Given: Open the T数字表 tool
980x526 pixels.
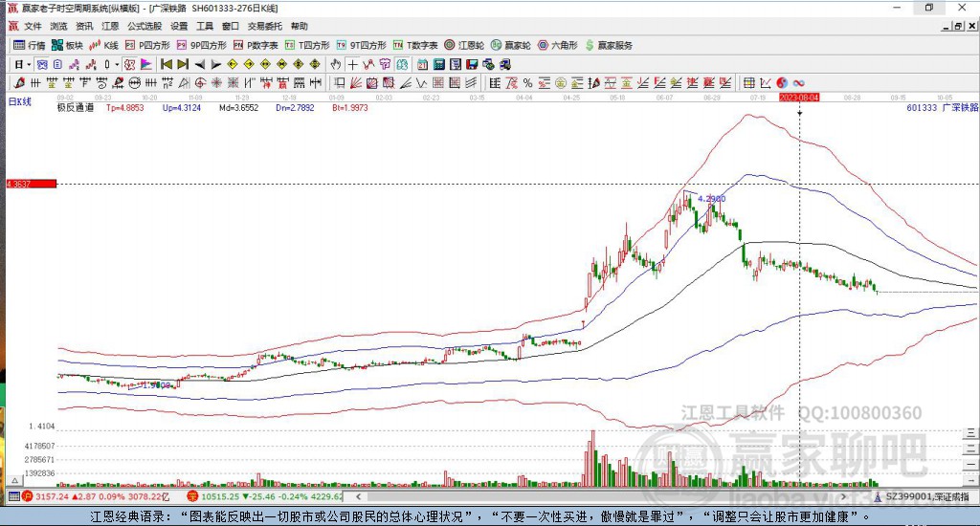Looking at the screenshot, I should [415, 45].
